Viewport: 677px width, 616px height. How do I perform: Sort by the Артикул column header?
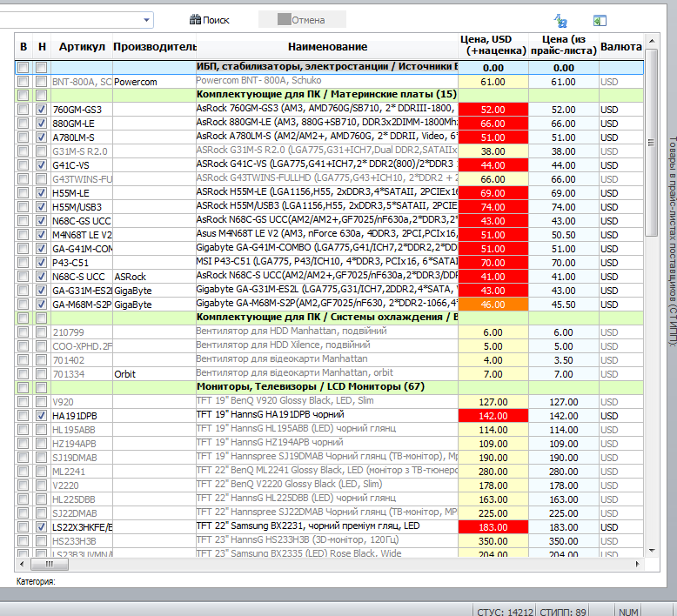pyautogui.click(x=82, y=47)
